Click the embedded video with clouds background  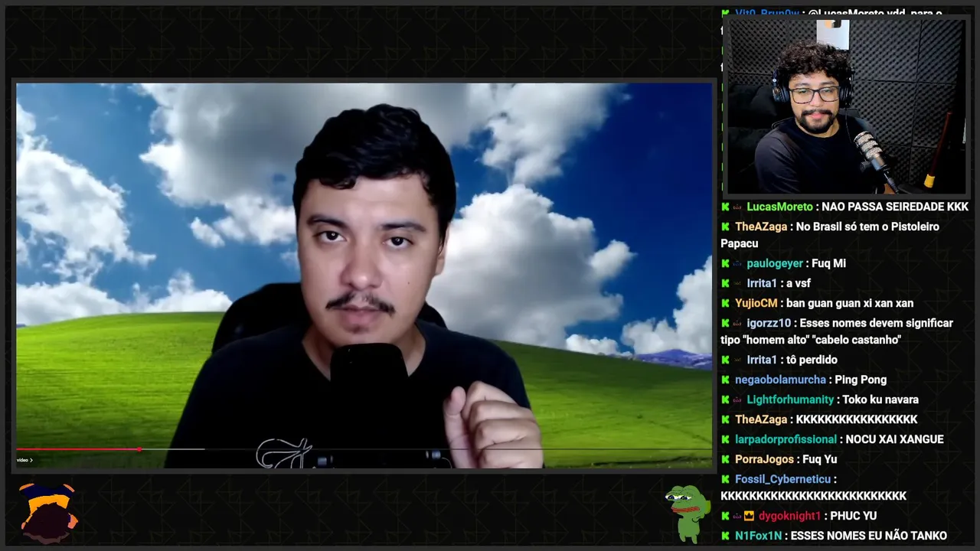coord(364,275)
